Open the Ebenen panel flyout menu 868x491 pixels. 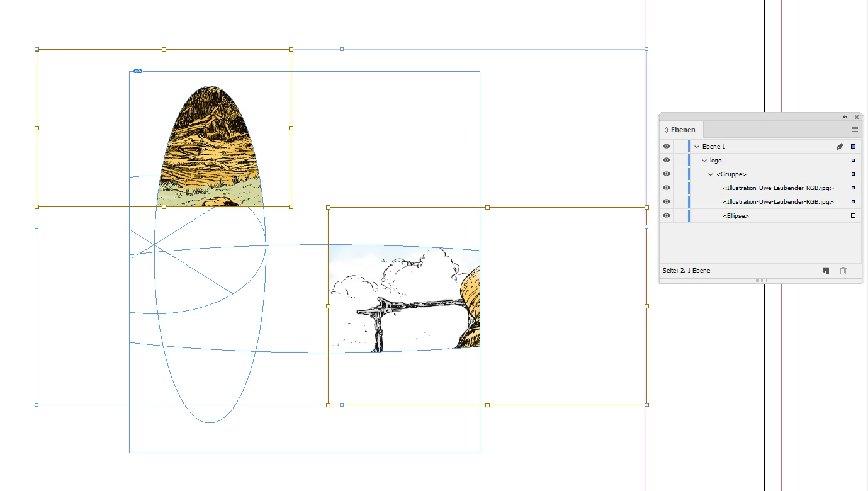[854, 130]
